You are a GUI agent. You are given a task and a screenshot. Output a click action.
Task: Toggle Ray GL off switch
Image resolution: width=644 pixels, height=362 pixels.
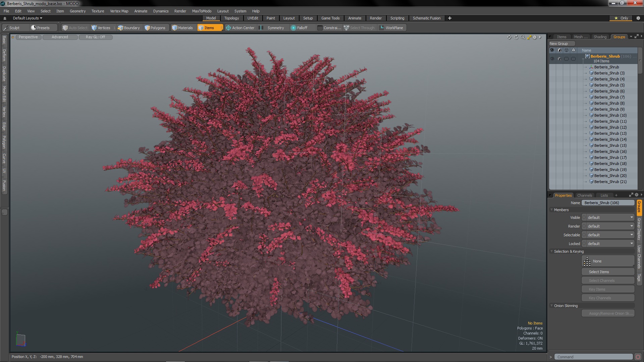tap(96, 37)
